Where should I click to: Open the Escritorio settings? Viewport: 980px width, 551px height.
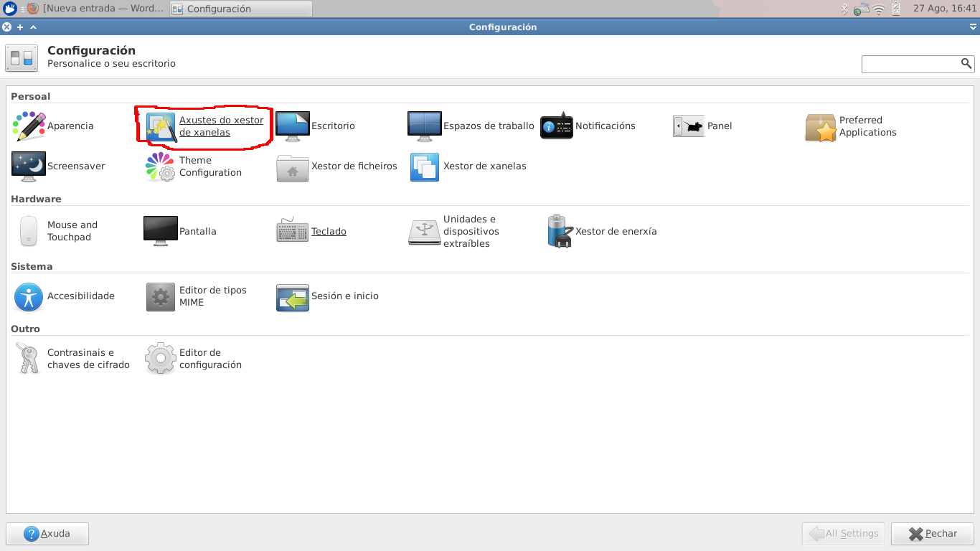point(316,126)
